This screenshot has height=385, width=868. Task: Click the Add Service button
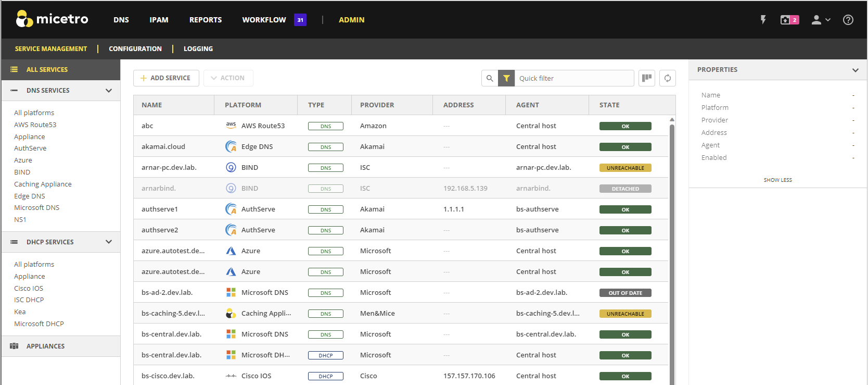pyautogui.click(x=166, y=78)
